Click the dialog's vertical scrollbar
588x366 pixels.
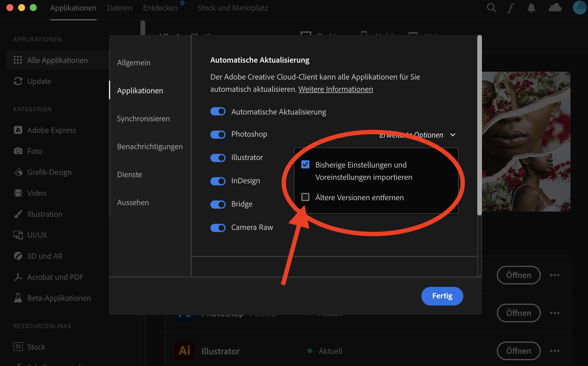(x=479, y=125)
